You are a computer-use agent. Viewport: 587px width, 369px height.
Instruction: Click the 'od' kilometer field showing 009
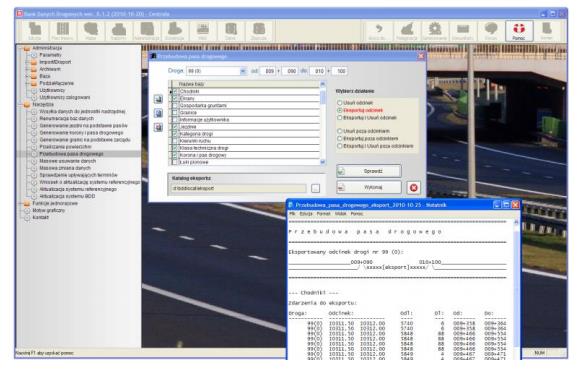coord(269,71)
